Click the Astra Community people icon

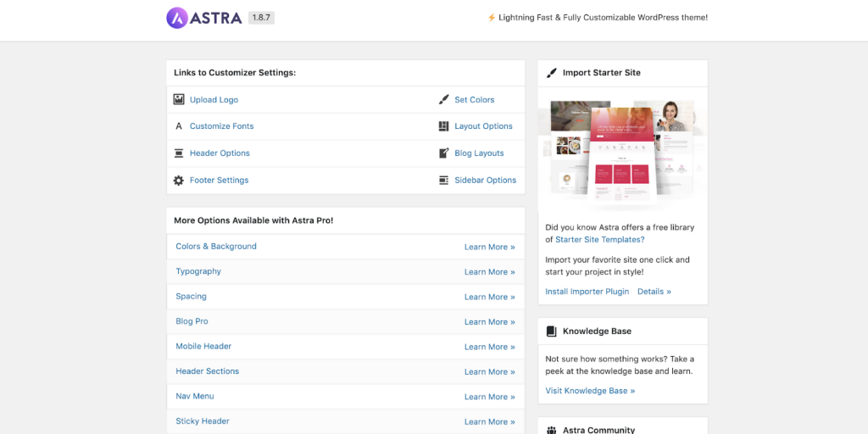tap(551, 430)
